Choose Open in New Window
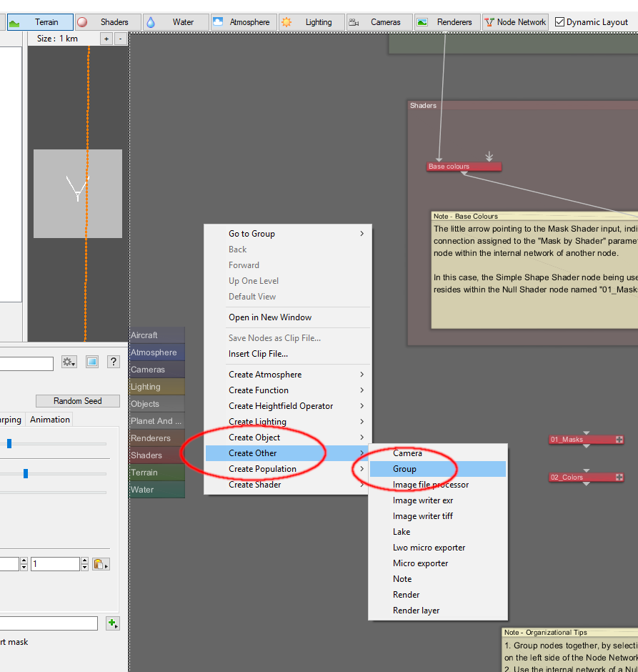 click(x=288, y=317)
